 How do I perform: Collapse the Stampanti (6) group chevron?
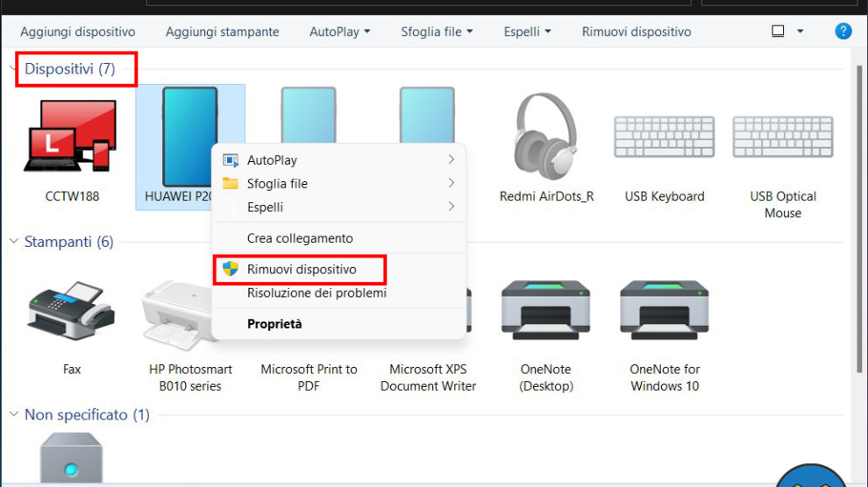14,242
